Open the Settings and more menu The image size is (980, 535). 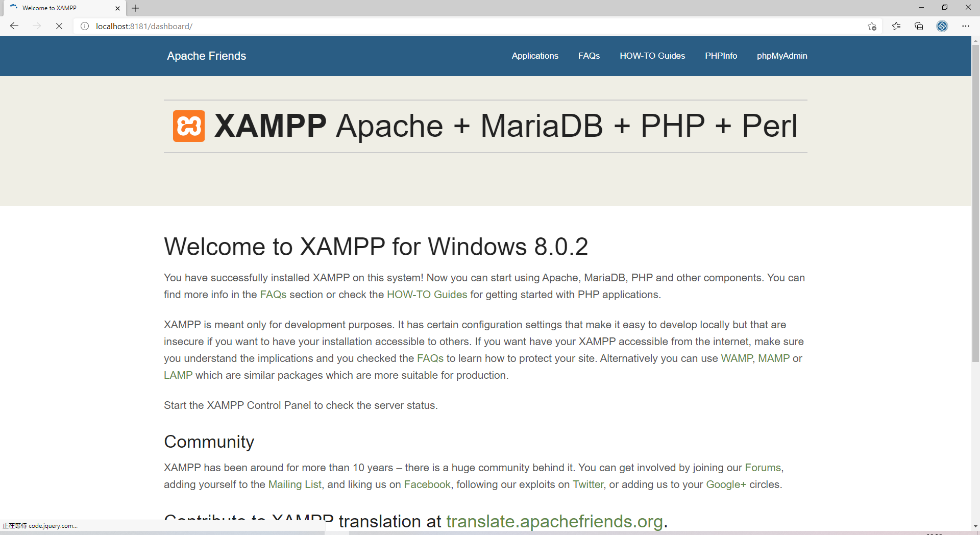966,26
